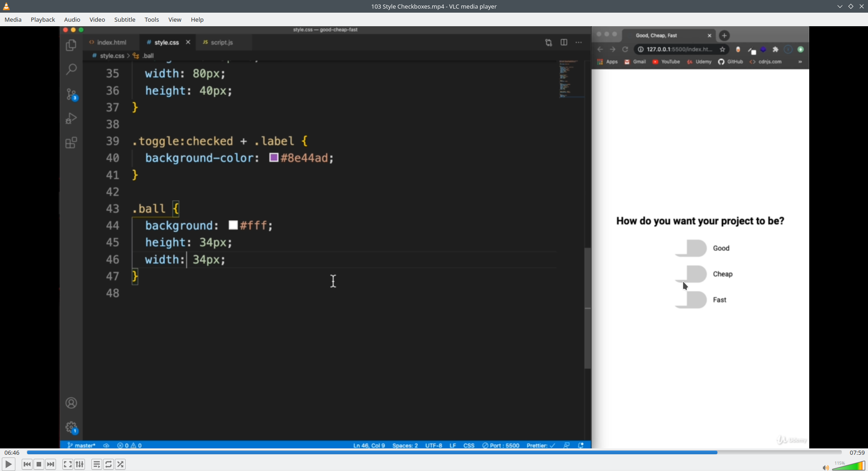Open a new browser tab with plus

pos(724,35)
